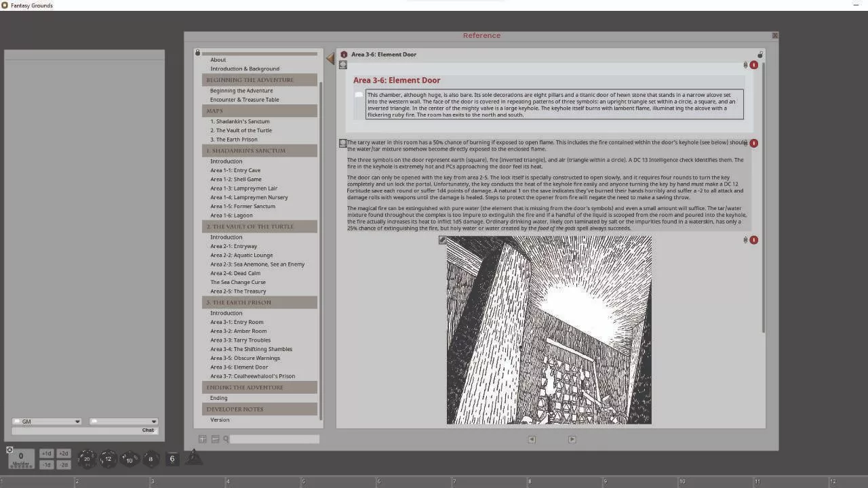This screenshot has width=868, height=488.
Task: Click the Chat entry field
Action: point(83,430)
